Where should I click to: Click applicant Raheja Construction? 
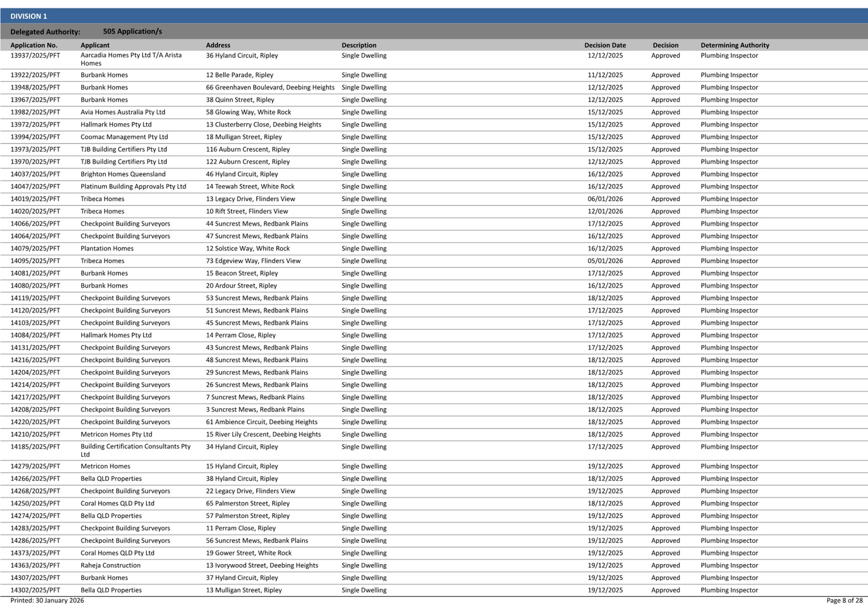tap(111, 565)
